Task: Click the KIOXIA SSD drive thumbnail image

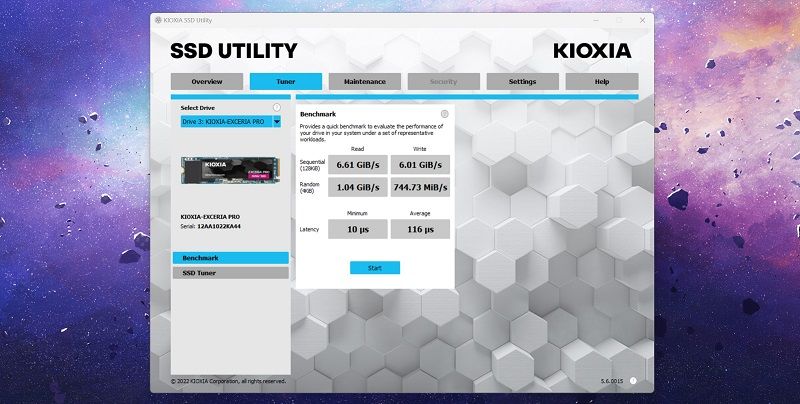Action: point(230,170)
